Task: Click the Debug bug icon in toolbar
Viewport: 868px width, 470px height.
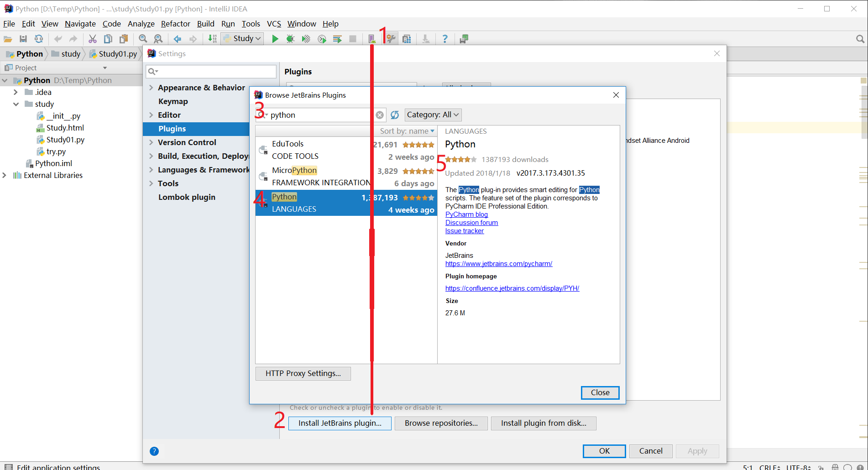Action: click(x=290, y=39)
